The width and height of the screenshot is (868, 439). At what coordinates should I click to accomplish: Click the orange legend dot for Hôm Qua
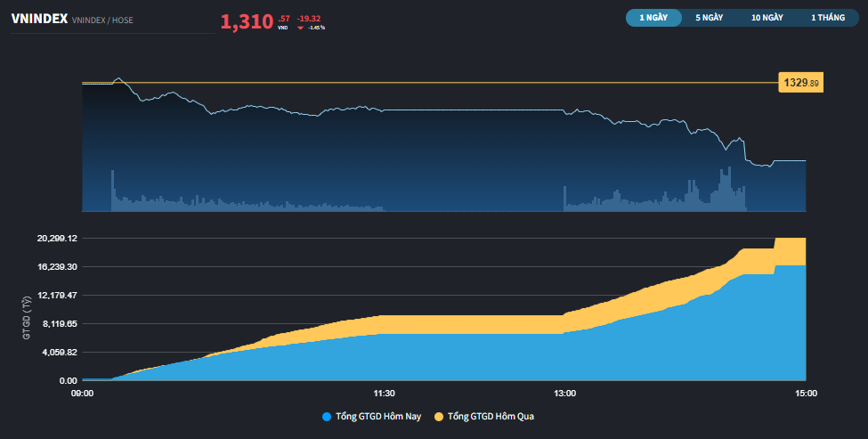[x=439, y=416]
